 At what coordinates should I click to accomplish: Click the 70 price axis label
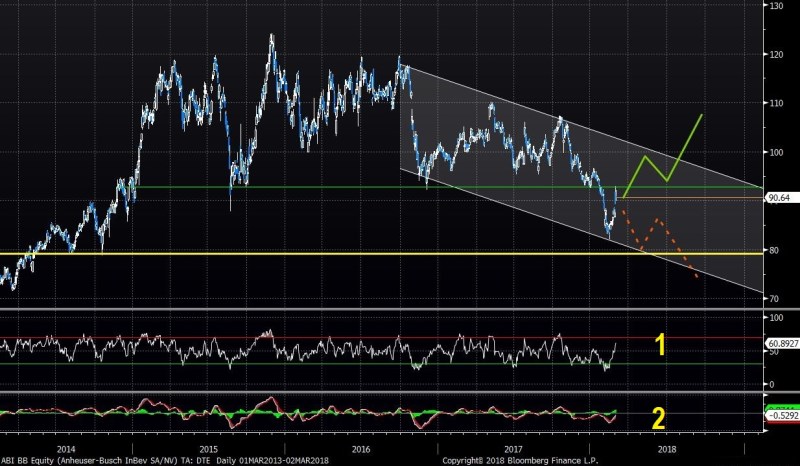tap(771, 299)
